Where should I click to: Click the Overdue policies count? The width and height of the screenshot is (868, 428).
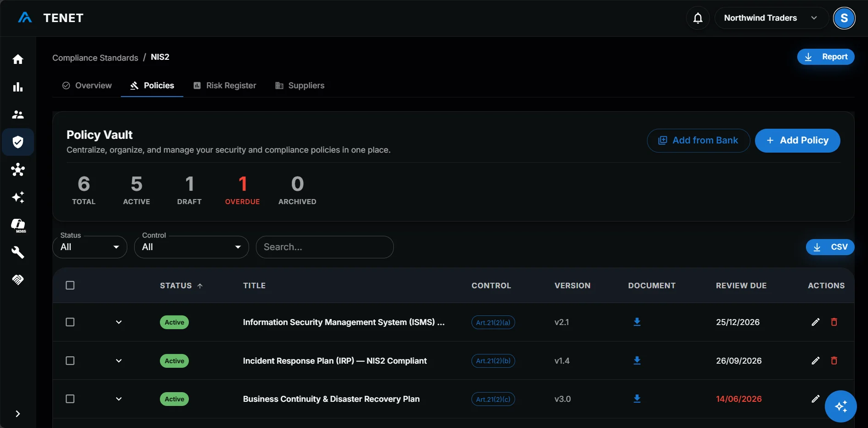pyautogui.click(x=243, y=190)
